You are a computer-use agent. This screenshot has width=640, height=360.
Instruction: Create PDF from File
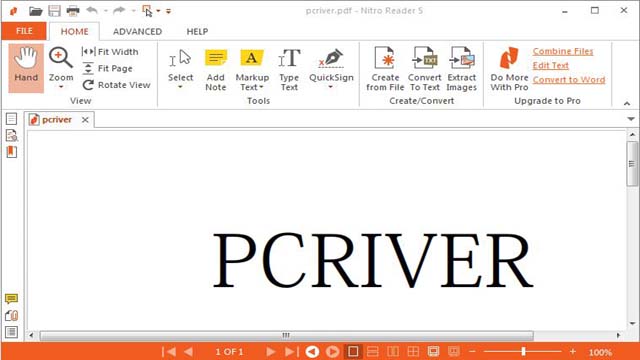point(385,69)
